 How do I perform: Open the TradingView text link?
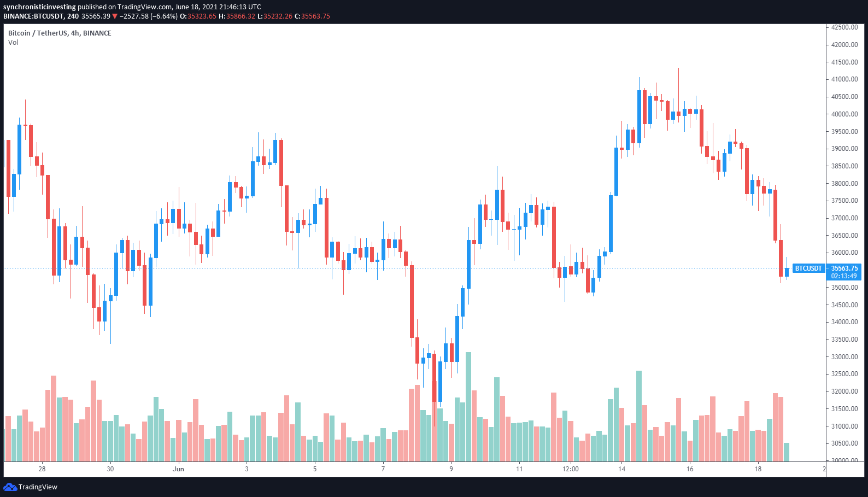click(38, 487)
